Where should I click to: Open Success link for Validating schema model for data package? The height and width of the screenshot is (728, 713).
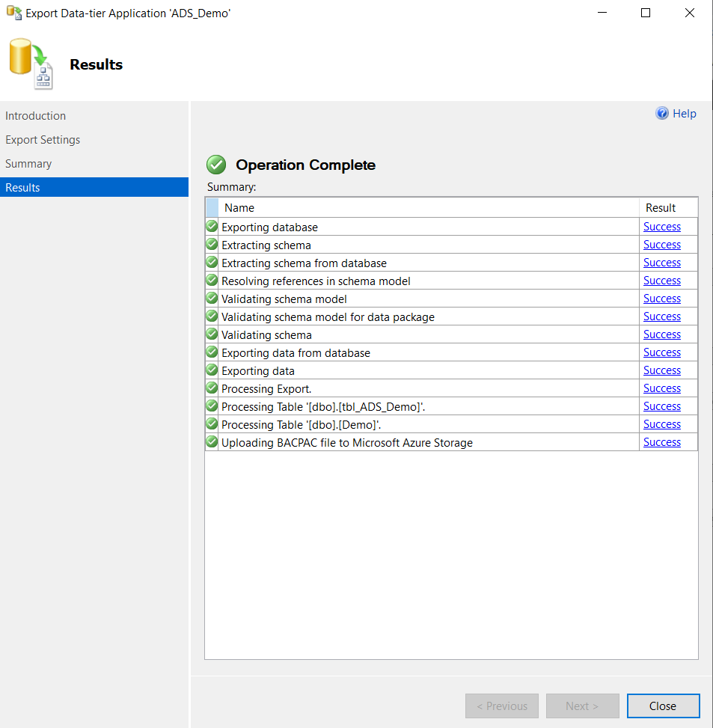[x=662, y=316]
